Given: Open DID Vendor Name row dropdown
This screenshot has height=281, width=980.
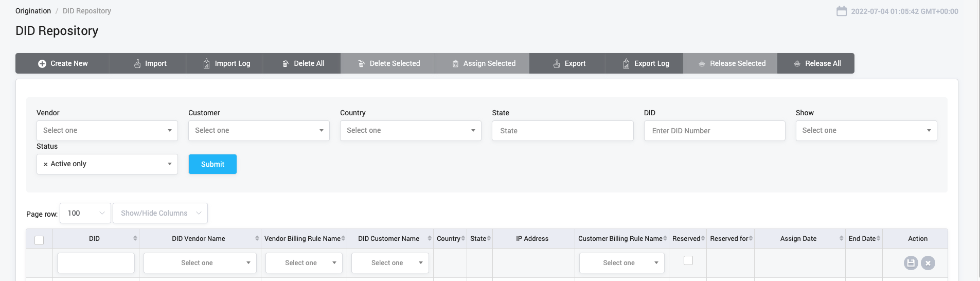Looking at the screenshot, I should 200,263.
